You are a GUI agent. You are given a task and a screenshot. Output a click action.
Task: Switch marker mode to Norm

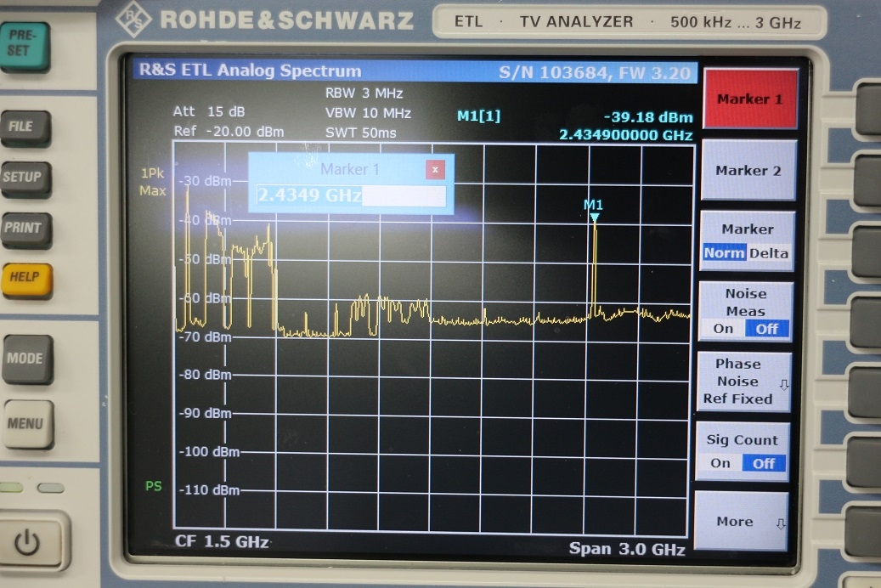724,253
